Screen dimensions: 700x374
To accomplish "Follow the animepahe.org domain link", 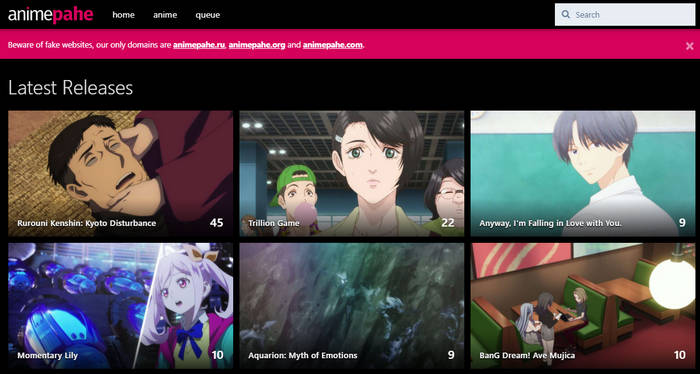I will [257, 45].
